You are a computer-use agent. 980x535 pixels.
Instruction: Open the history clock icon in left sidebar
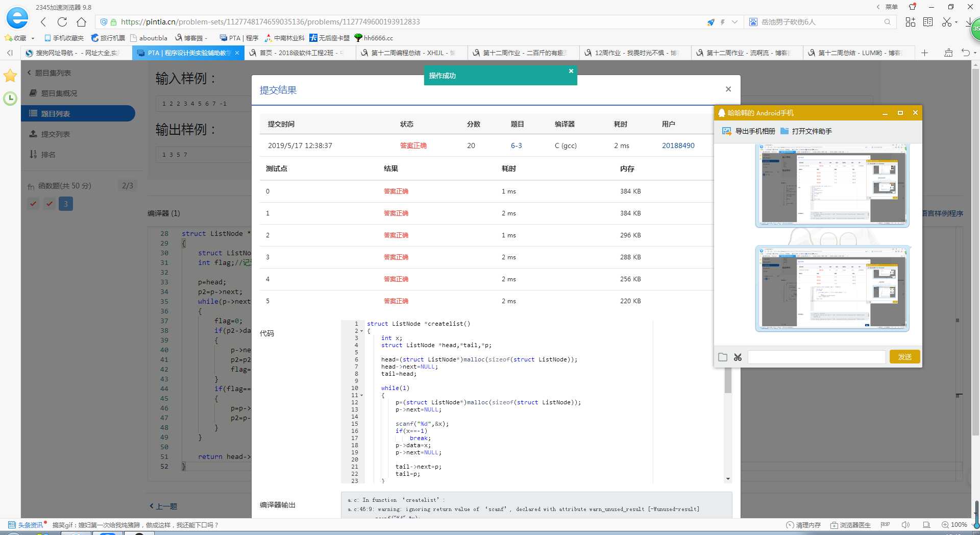point(10,99)
